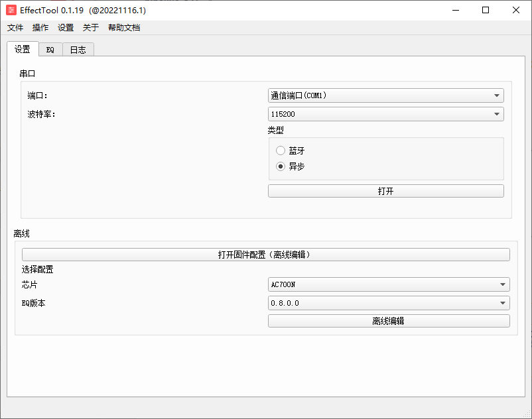This screenshot has width=532, height=419.
Task: Minimize the EffectTool window
Action: [x=456, y=10]
